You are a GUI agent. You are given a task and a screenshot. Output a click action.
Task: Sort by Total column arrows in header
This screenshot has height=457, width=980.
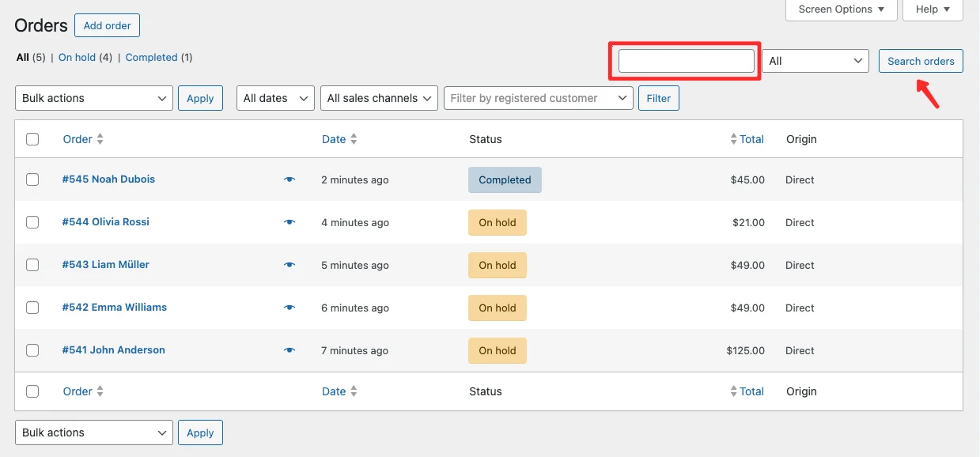click(x=733, y=139)
